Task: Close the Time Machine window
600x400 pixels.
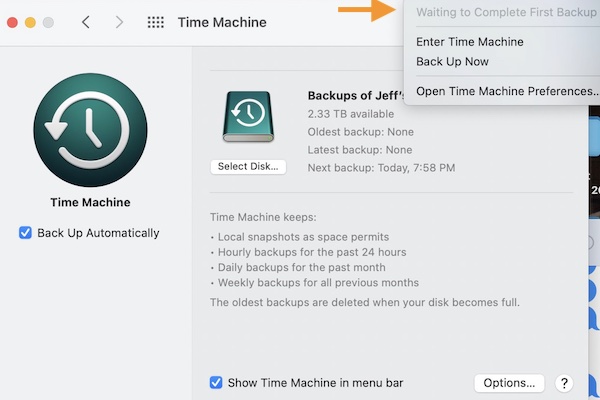Action: [x=12, y=23]
